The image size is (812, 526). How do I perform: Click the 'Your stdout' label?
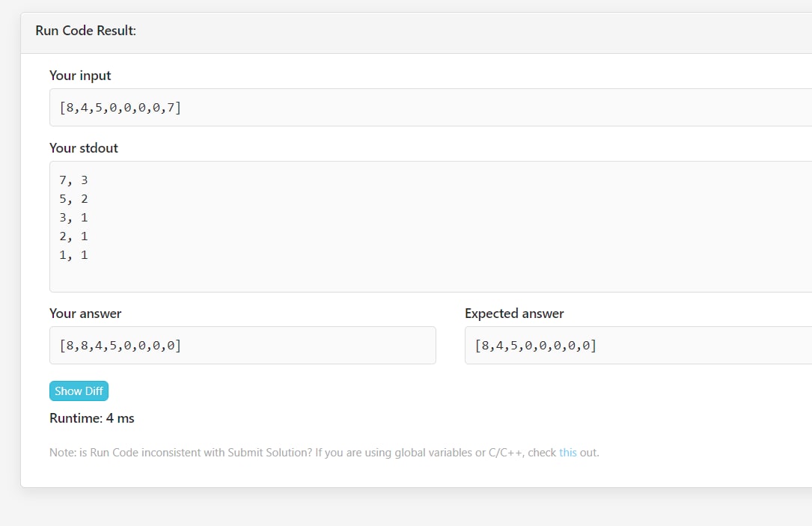83,148
